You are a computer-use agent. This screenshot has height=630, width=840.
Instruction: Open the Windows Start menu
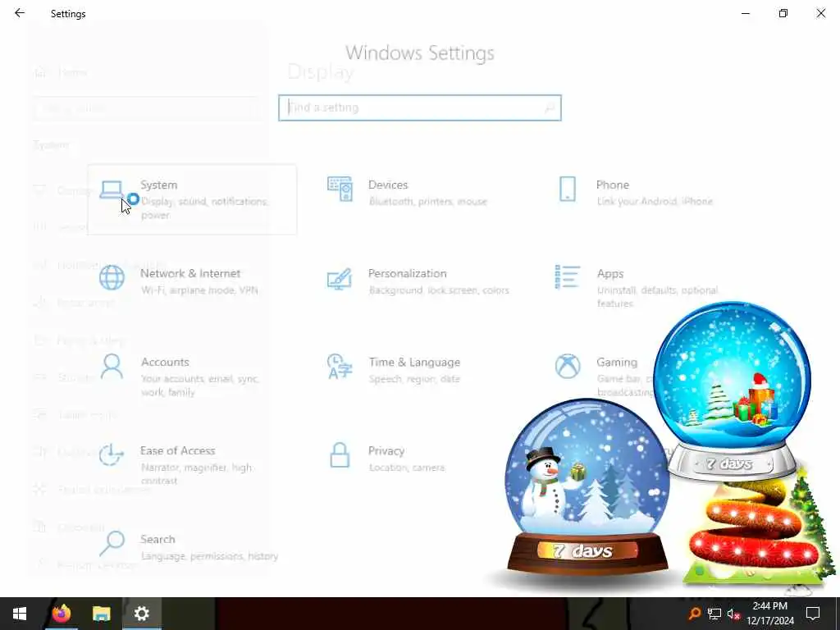pyautogui.click(x=20, y=614)
